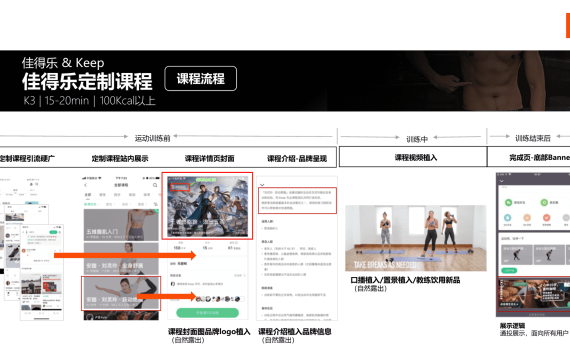Tap the row of participant avatars
Screen dimensions: 570x360
(x=219, y=299)
